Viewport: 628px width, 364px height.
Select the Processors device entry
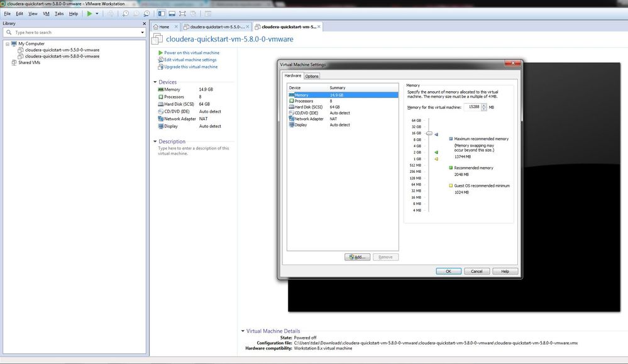pyautogui.click(x=303, y=101)
